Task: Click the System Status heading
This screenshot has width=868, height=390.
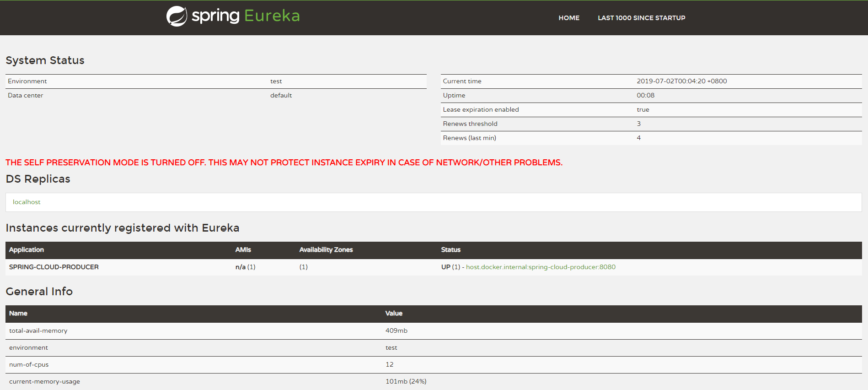Action: click(x=45, y=60)
